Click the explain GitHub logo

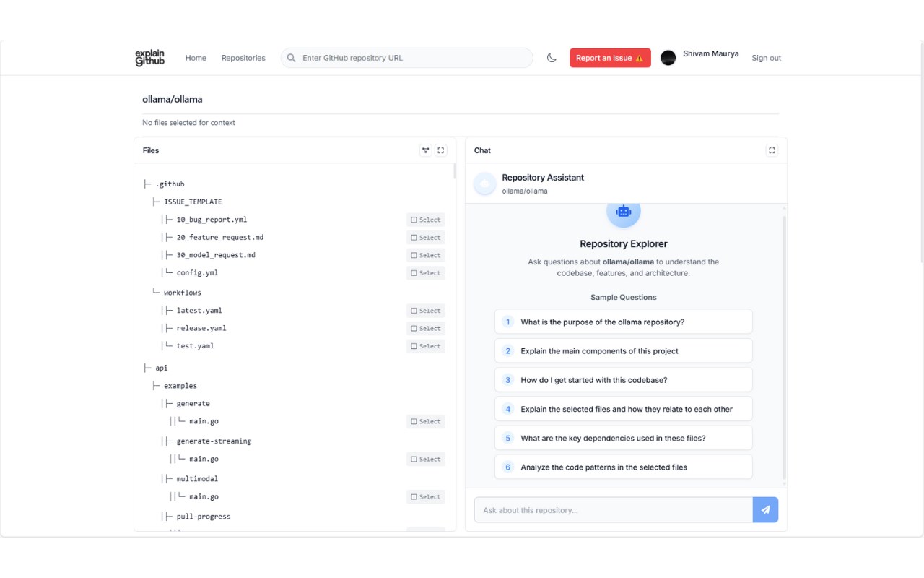pos(150,58)
